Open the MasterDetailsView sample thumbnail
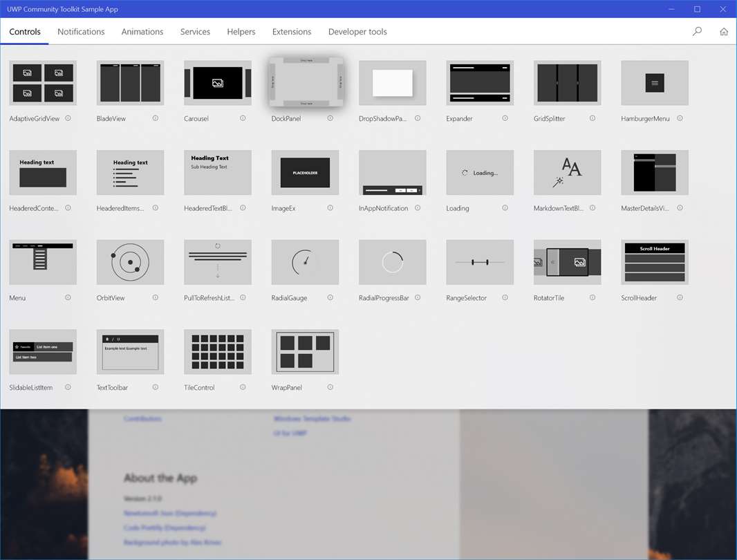 tap(655, 173)
